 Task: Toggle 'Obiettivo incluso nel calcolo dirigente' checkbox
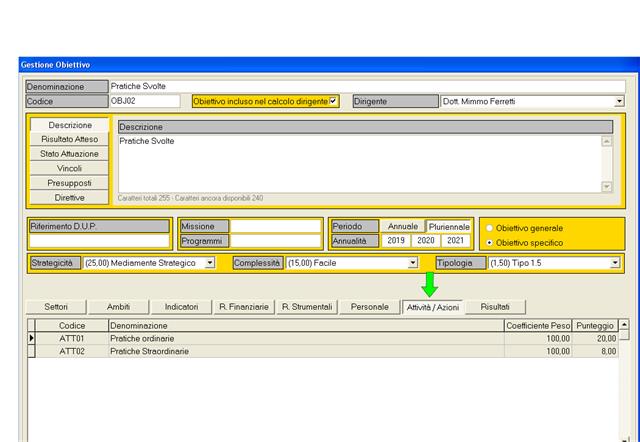[334, 101]
